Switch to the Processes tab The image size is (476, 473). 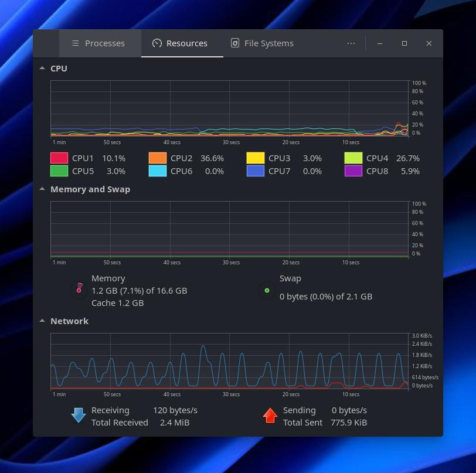pos(98,43)
